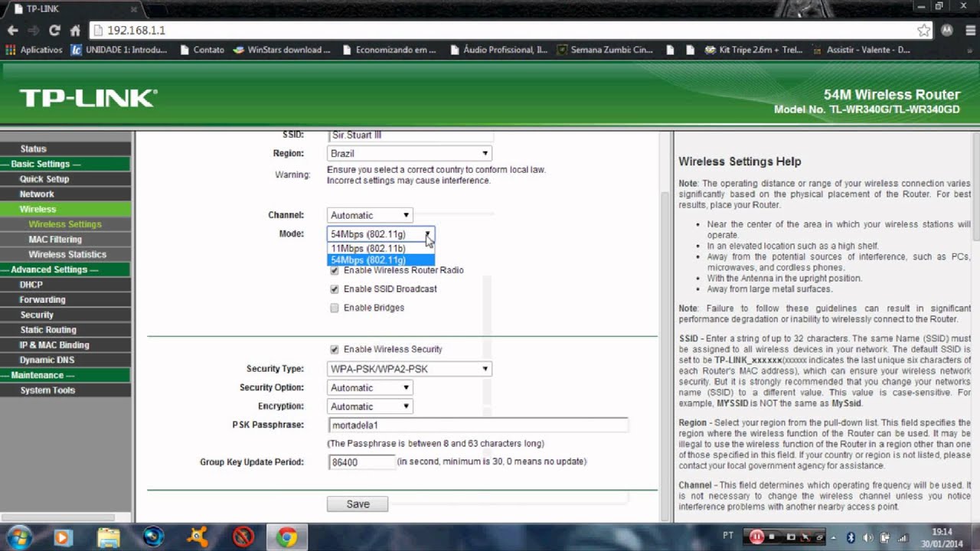Choose 54Mbps (802.11g) highlighted option

(x=381, y=260)
